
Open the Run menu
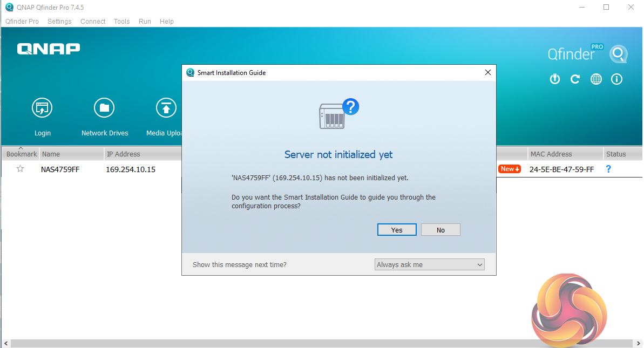(x=145, y=22)
